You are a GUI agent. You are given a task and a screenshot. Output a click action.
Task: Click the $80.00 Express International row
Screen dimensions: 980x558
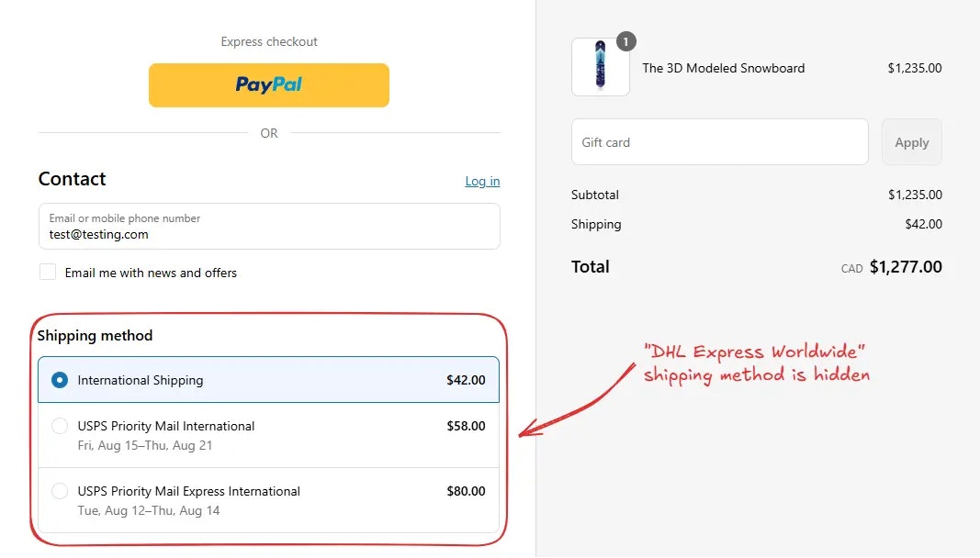pyautogui.click(x=269, y=500)
